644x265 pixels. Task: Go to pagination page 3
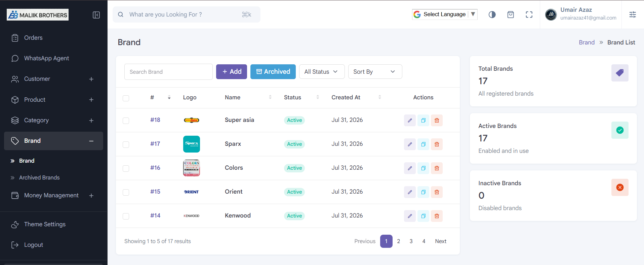[x=411, y=241]
